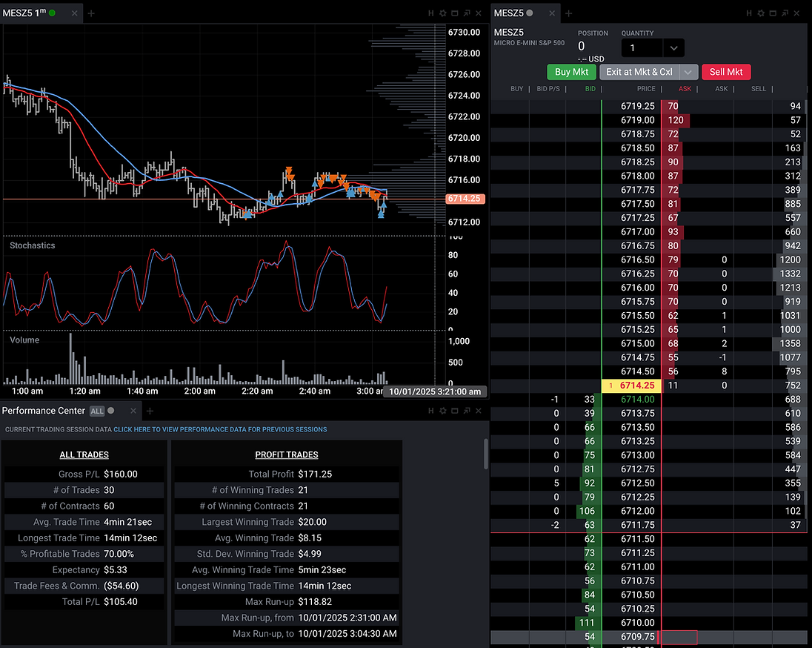The height and width of the screenshot is (648, 812).
Task: Add new tab in order ladder panel
Action: (x=568, y=13)
